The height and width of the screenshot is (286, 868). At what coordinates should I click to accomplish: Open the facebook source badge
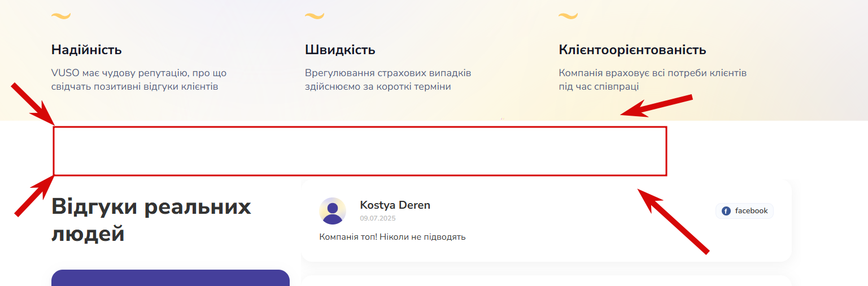tap(744, 211)
